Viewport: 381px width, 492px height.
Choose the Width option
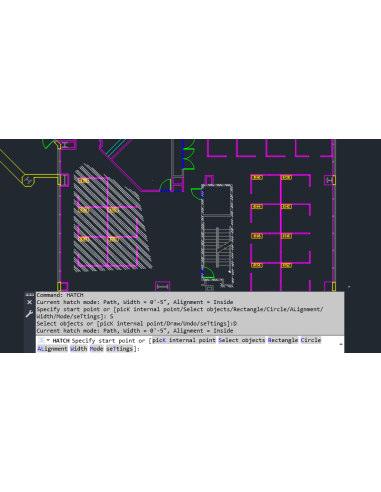tap(79, 349)
